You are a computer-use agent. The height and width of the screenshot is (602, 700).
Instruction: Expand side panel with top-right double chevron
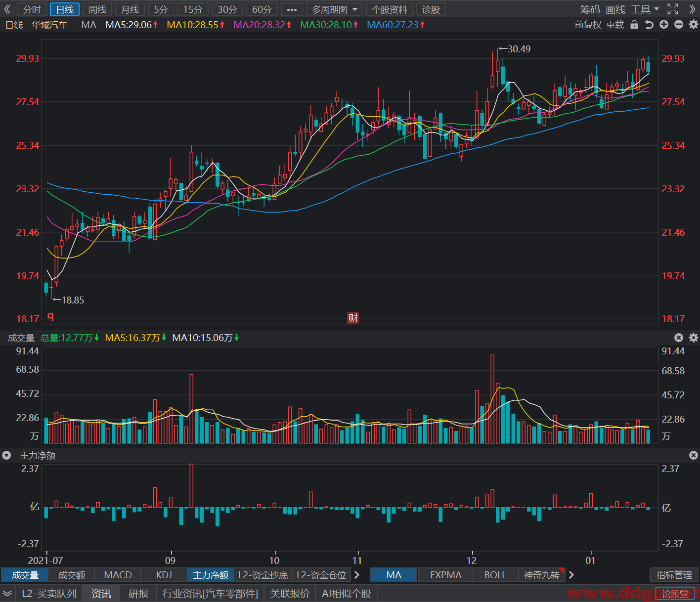[x=692, y=9]
